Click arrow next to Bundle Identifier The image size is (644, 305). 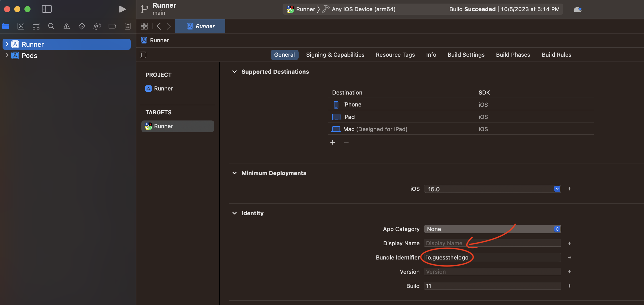tap(569, 257)
